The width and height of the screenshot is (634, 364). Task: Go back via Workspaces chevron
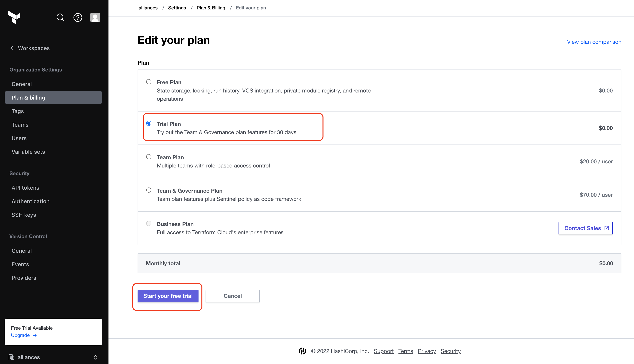click(x=12, y=48)
